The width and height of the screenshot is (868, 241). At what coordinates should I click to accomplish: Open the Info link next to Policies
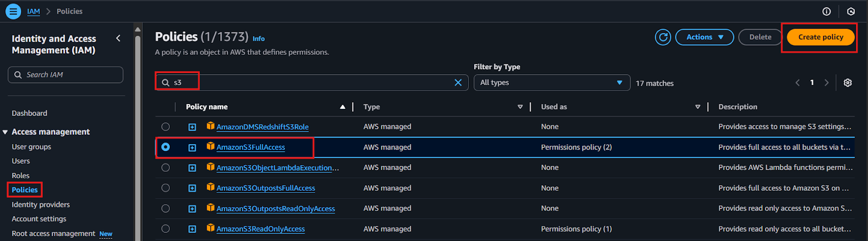point(259,38)
